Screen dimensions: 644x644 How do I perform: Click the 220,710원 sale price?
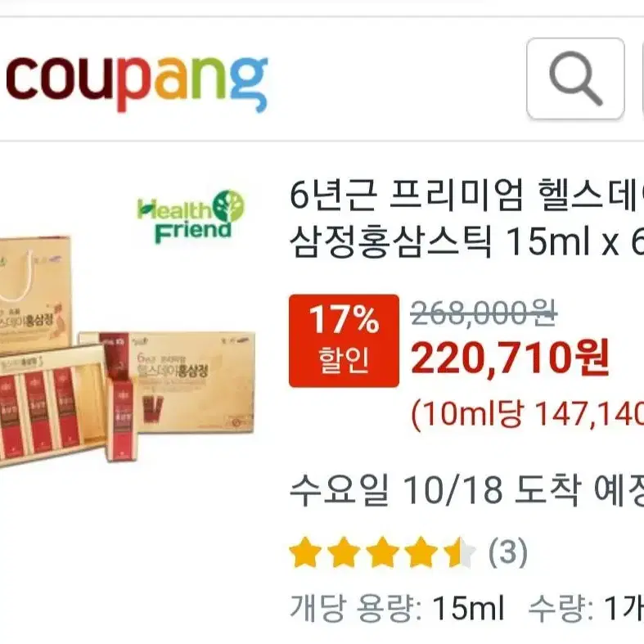click(510, 357)
